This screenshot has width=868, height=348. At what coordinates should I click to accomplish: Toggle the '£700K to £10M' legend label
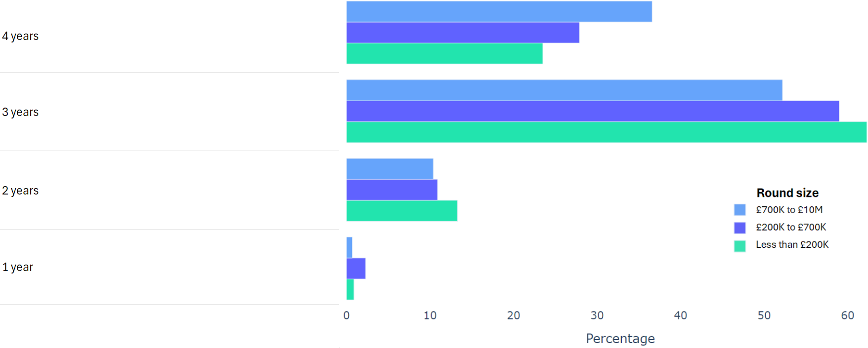(789, 210)
